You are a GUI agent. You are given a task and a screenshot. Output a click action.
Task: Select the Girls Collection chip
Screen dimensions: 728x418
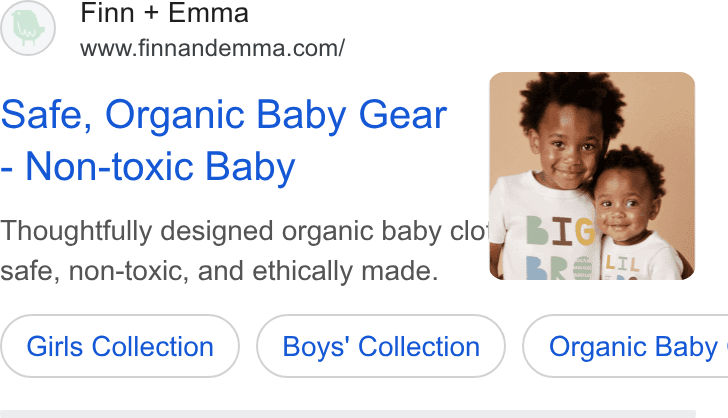[x=120, y=346]
